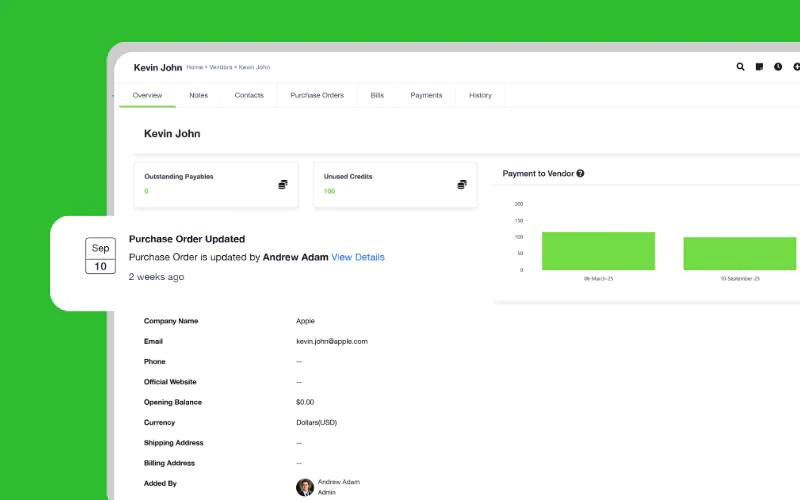Click Home in the breadcrumb
Viewport: 800px width, 500px height.
(195, 68)
